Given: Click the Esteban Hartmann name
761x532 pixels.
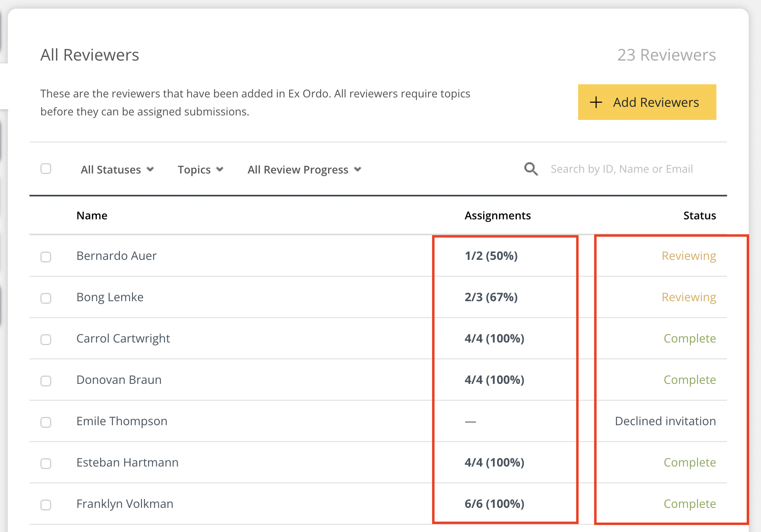Looking at the screenshot, I should [x=127, y=462].
